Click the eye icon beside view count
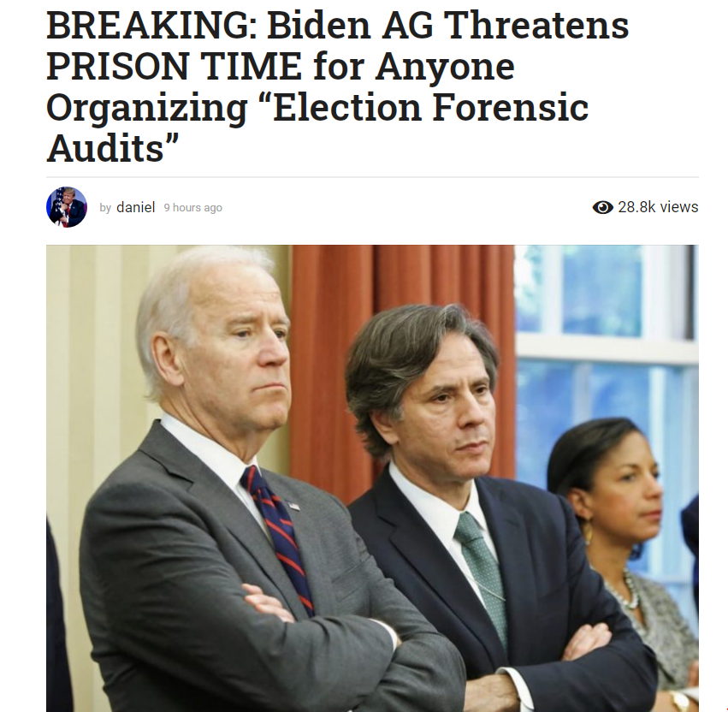The height and width of the screenshot is (712, 728). [x=602, y=207]
